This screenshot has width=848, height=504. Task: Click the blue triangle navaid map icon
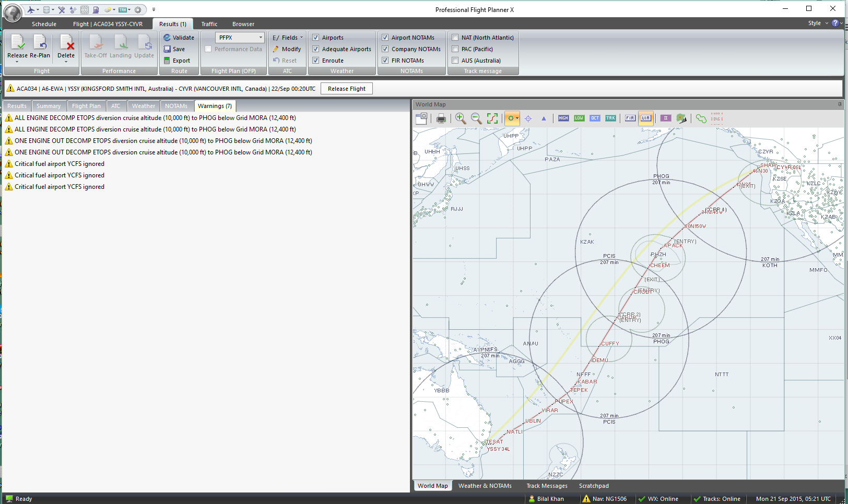(544, 118)
